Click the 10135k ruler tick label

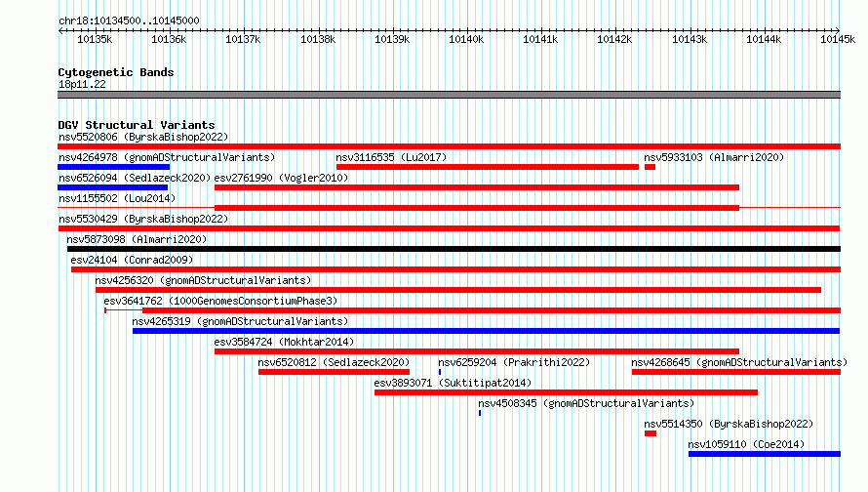click(95, 39)
